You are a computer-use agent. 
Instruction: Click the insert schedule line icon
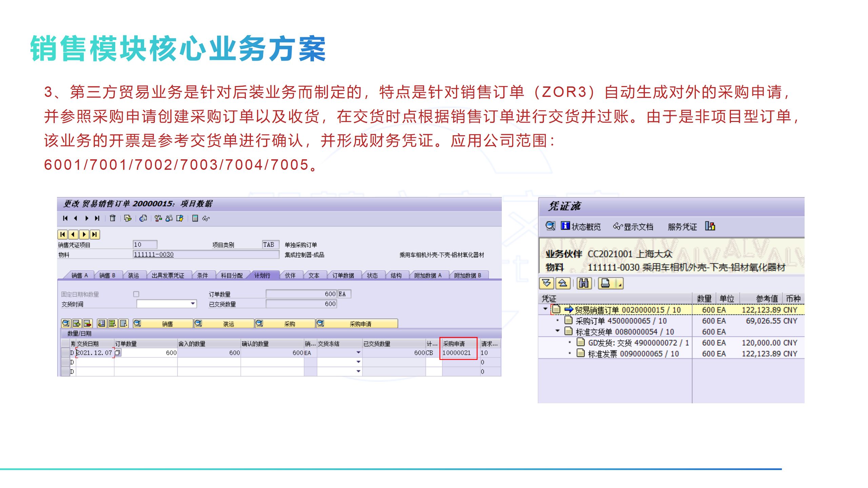click(x=77, y=324)
